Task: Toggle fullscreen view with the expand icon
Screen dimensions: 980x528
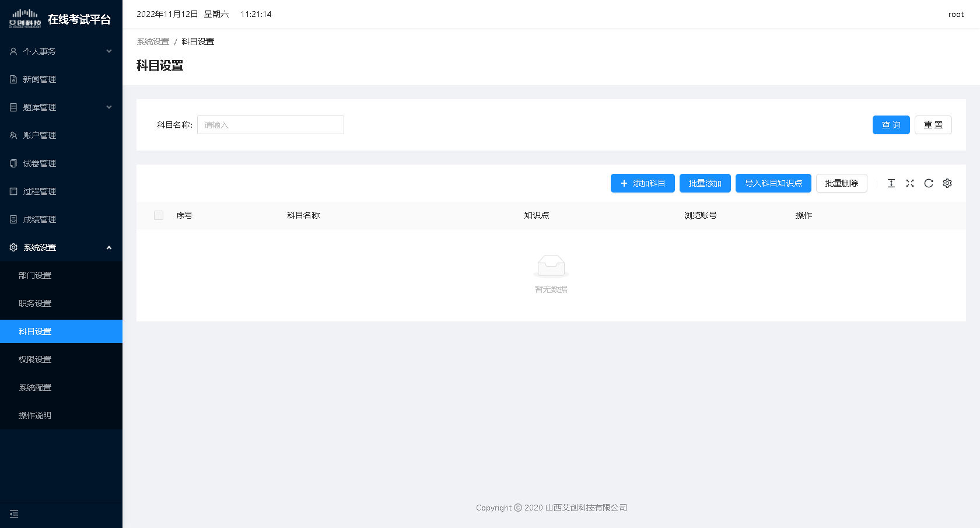Action: [x=910, y=183]
